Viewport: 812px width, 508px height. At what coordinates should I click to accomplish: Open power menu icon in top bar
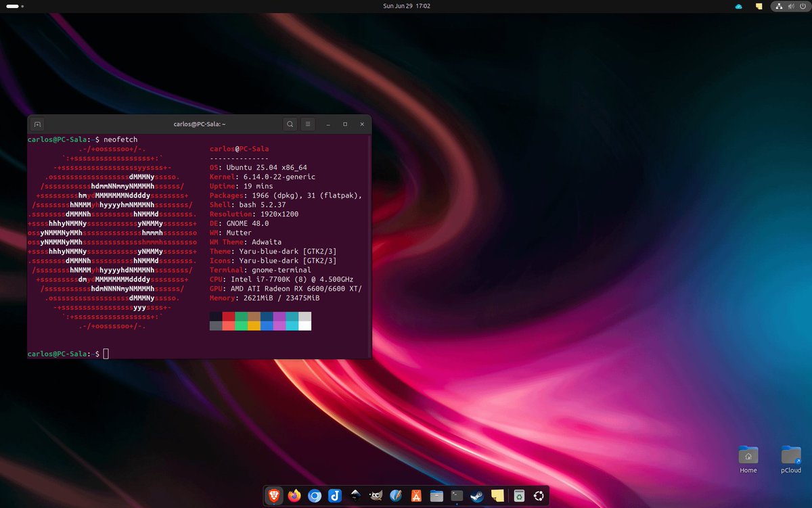802,6
